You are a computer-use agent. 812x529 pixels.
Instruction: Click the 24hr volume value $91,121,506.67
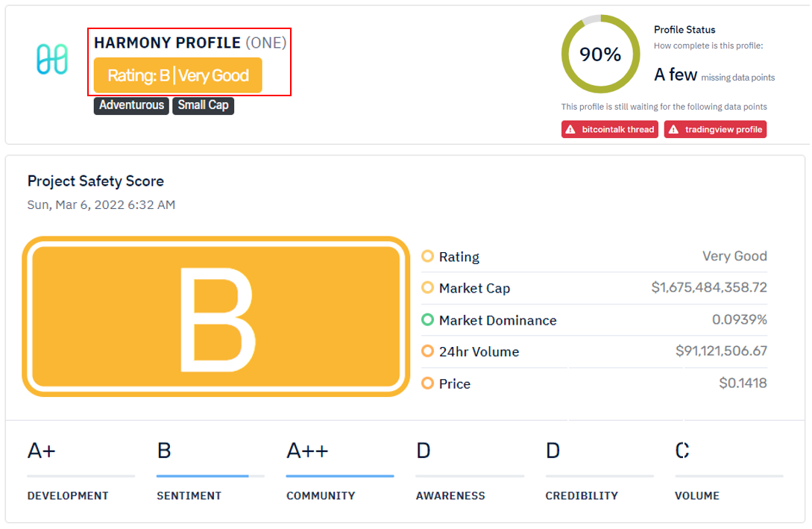[x=721, y=351]
